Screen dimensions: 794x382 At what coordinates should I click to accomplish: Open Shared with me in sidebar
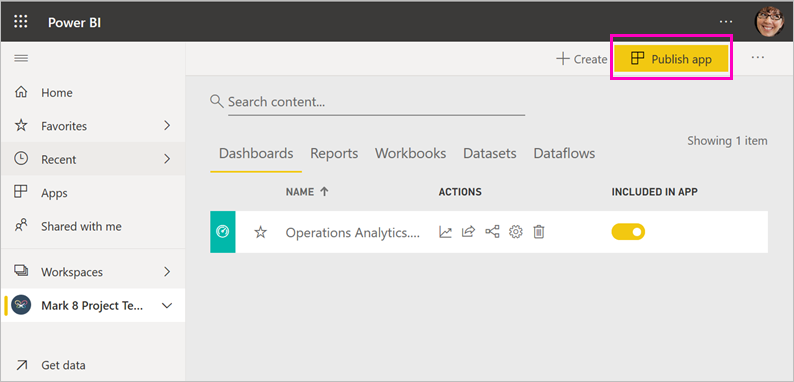pos(93,226)
